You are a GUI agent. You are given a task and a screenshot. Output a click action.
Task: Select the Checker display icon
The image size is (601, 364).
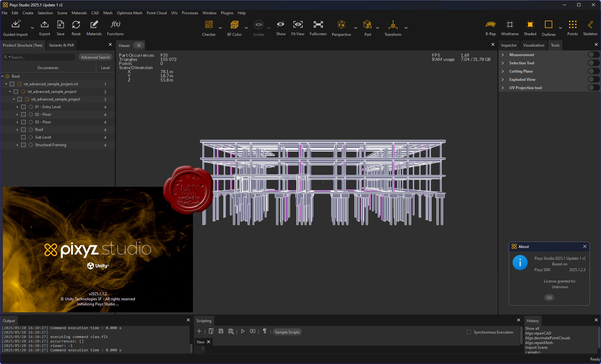[209, 25]
